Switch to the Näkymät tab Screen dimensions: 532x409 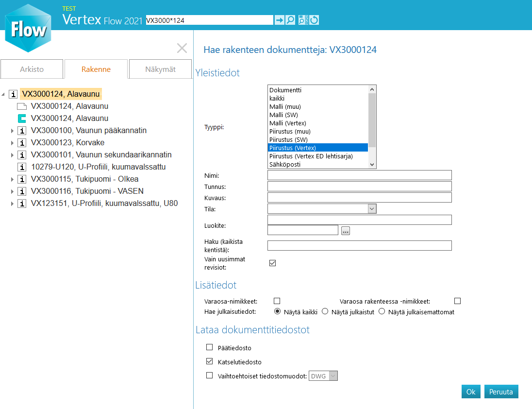click(x=161, y=69)
